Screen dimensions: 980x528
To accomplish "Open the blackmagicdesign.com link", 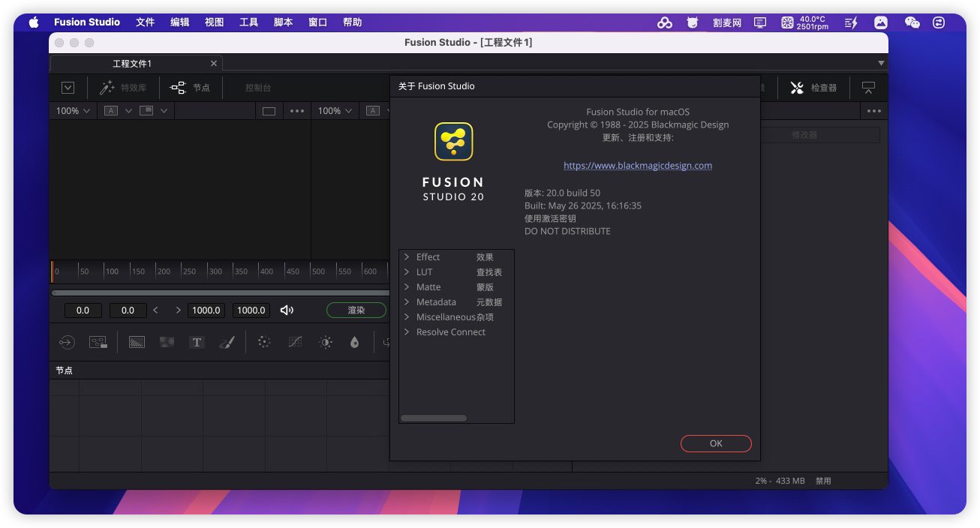I will [x=637, y=166].
